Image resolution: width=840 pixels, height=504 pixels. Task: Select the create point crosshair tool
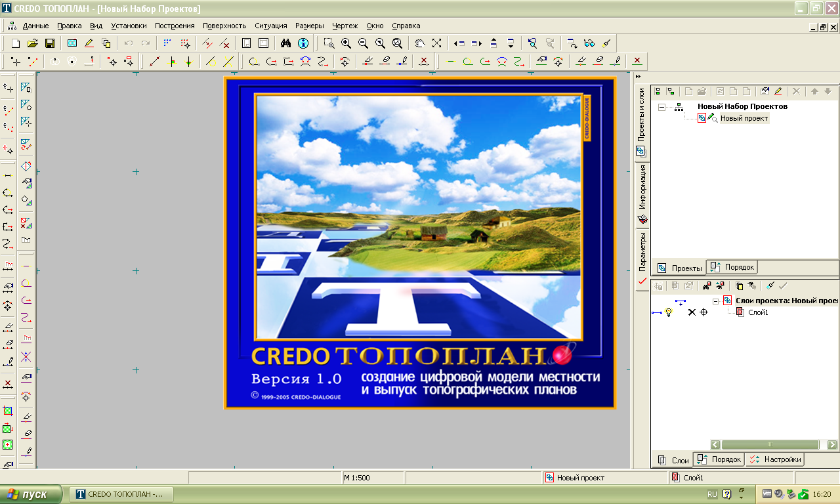(16, 62)
